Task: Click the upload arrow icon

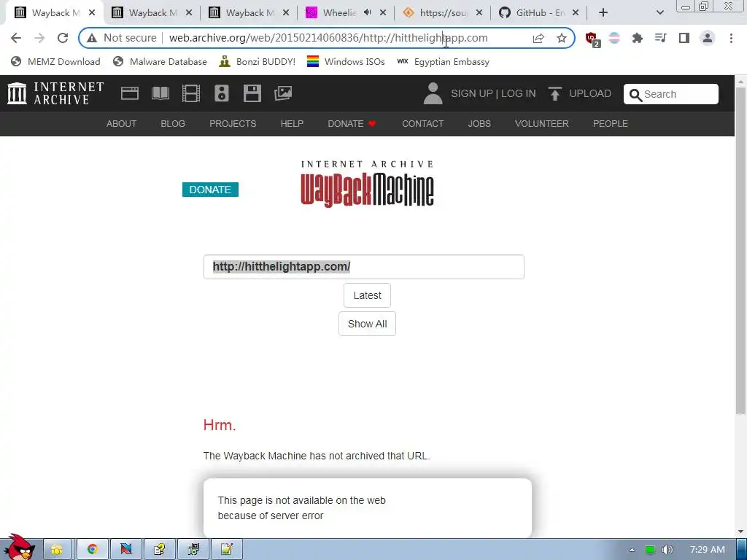Action: point(554,93)
